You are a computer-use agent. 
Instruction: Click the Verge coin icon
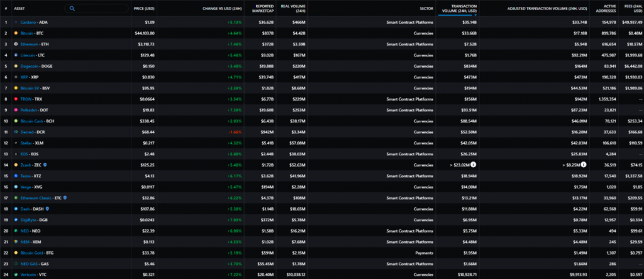click(x=16, y=187)
